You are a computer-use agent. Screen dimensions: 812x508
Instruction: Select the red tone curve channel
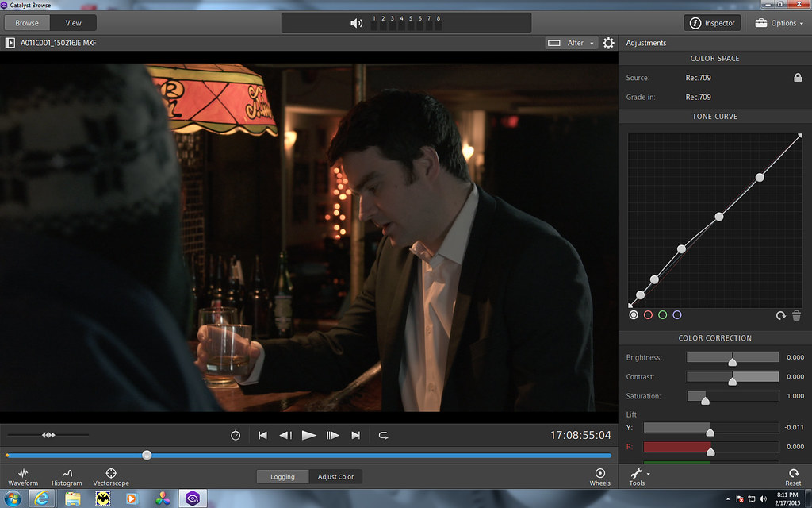coord(648,314)
